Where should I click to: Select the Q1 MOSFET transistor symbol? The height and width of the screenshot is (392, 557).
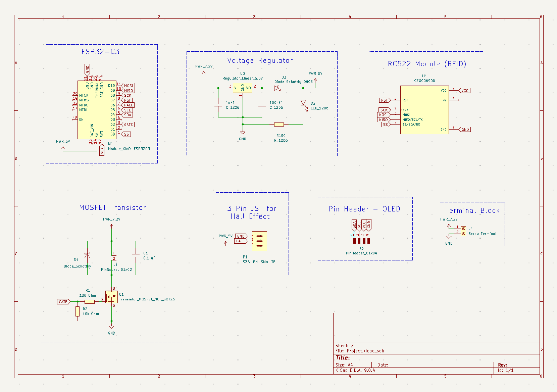tap(111, 297)
